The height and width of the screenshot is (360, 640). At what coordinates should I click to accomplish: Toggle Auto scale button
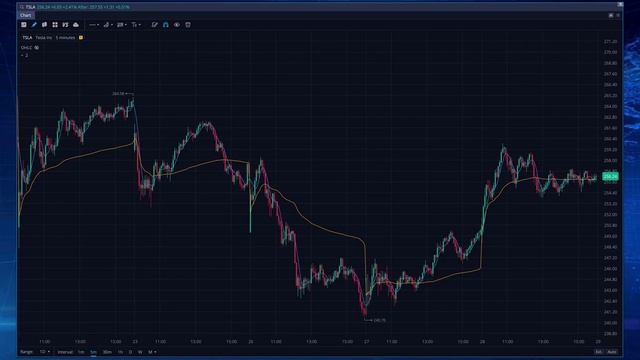pos(612,352)
